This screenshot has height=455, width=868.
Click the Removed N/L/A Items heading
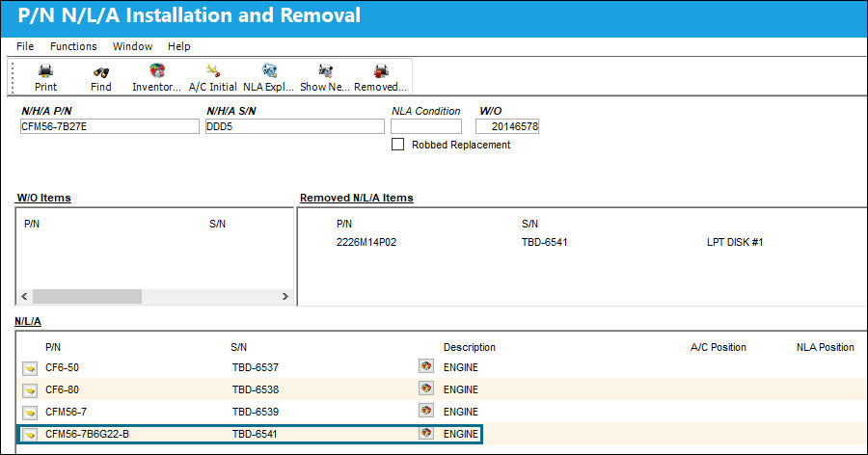coord(357,198)
